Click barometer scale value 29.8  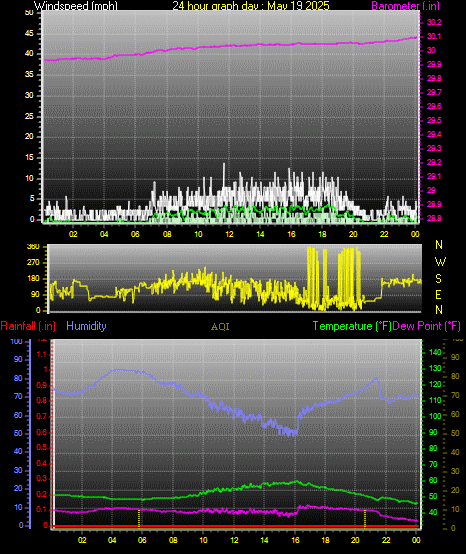[x=434, y=78]
